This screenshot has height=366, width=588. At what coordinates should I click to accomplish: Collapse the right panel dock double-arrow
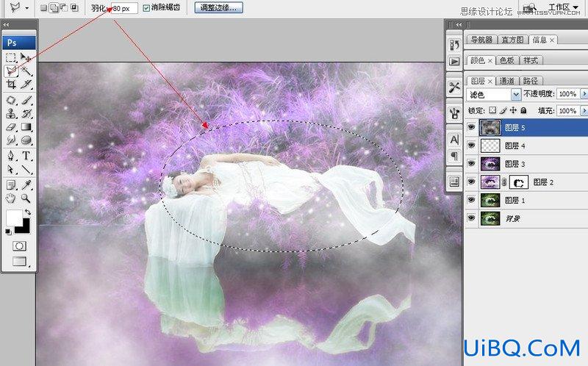459,25
